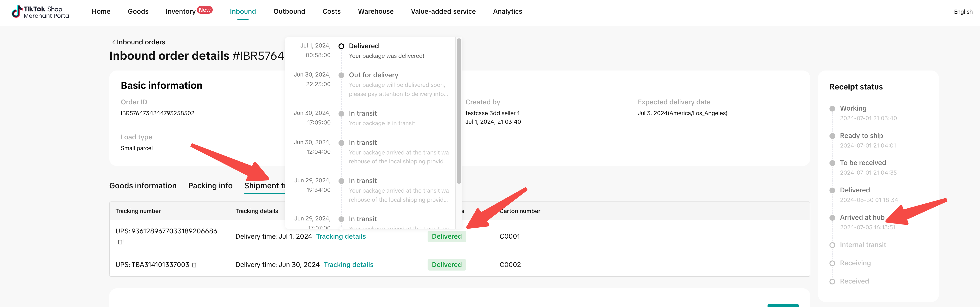
Task: Open Tracking details for carton C0001
Action: click(x=340, y=236)
